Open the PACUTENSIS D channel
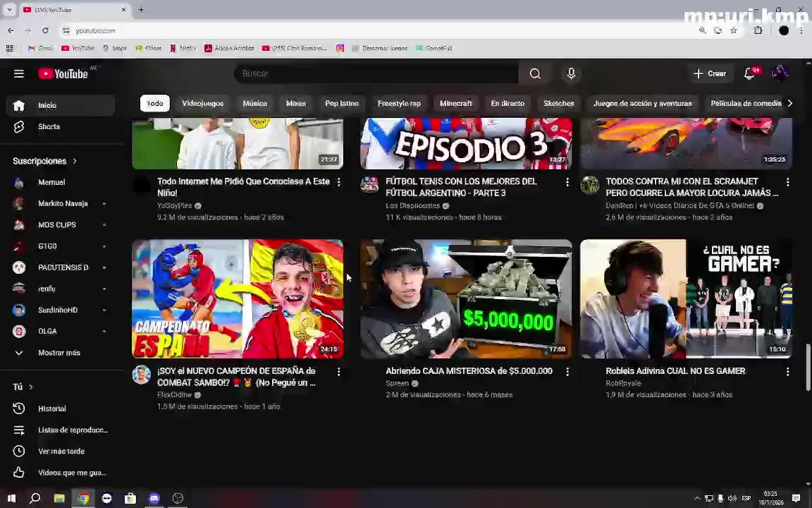 coord(61,267)
